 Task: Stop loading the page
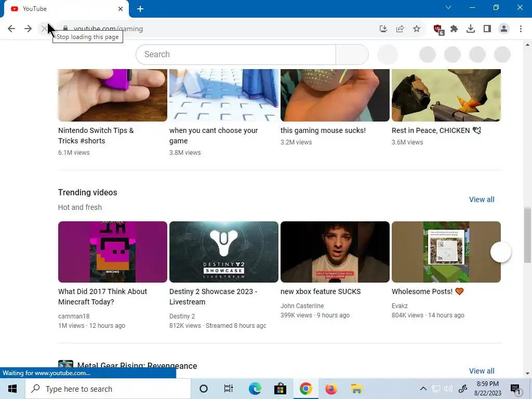pyautogui.click(x=44, y=29)
